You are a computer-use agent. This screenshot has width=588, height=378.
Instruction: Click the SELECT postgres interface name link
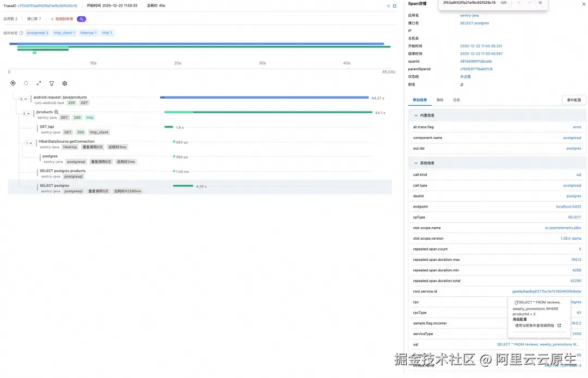(x=474, y=23)
